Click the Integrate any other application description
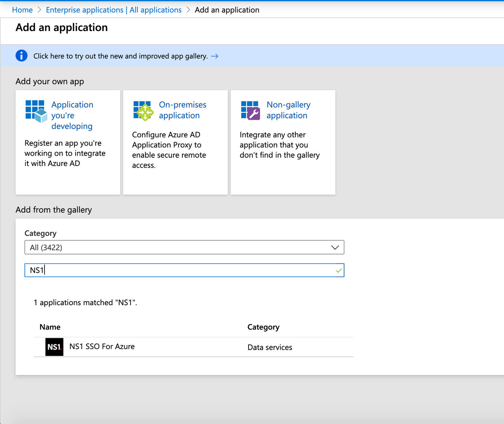The image size is (504, 424). (280, 145)
